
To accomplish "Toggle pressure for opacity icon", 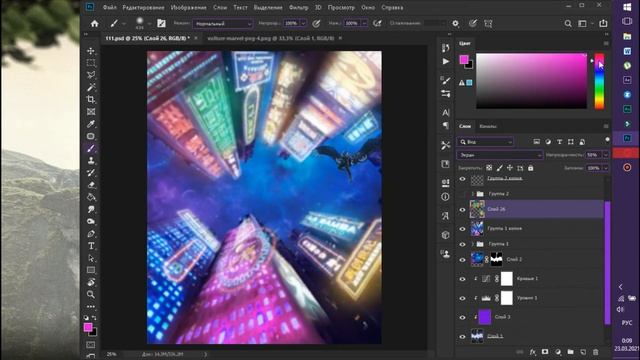I will pos(316,24).
